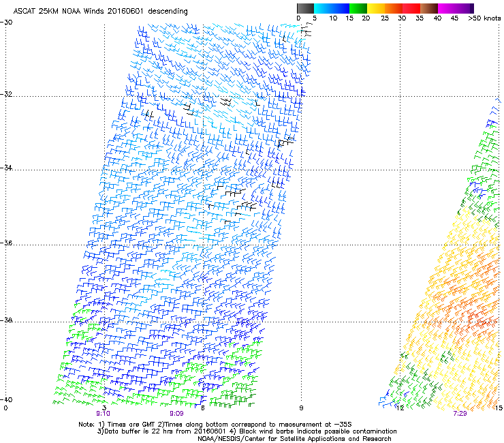Click the green 15-20 knots legend swatch
504x443 pixels.
click(x=358, y=8)
